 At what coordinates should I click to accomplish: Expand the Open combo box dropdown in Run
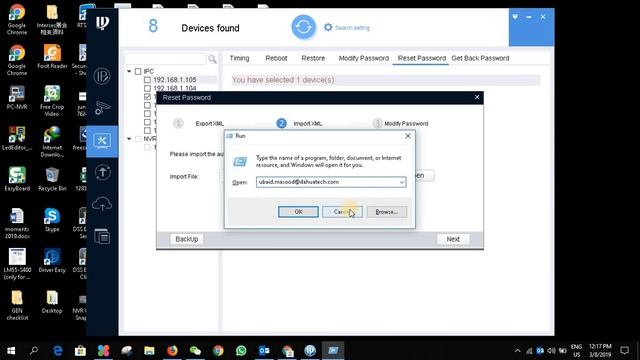click(x=402, y=182)
